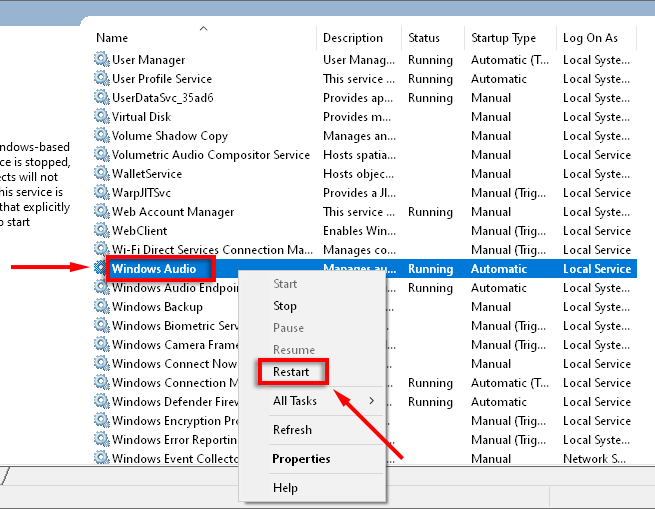The height and width of the screenshot is (509, 655).
Task: Select the WarpJITSvc service name
Action: coord(142,193)
